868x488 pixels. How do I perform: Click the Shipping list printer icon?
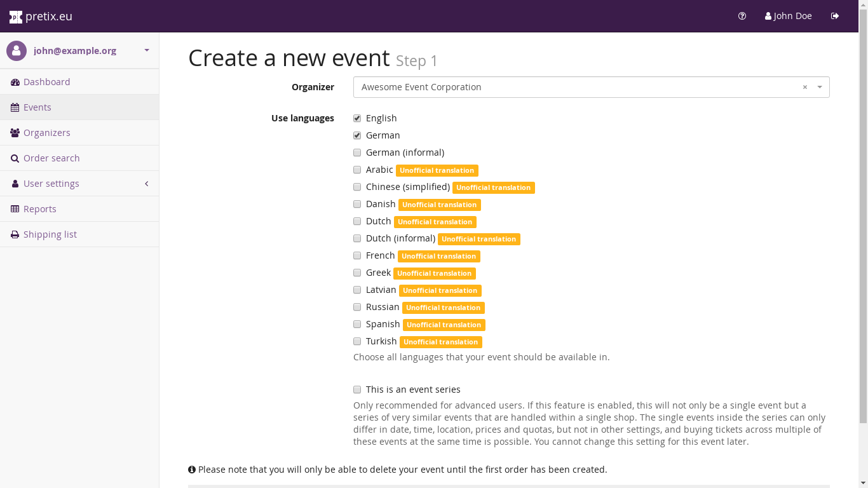[15, 234]
